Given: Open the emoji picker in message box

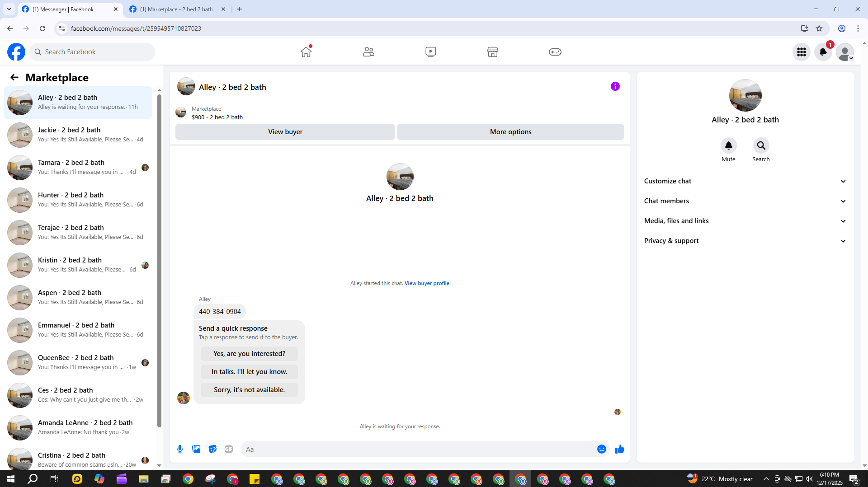Looking at the screenshot, I should (601, 449).
